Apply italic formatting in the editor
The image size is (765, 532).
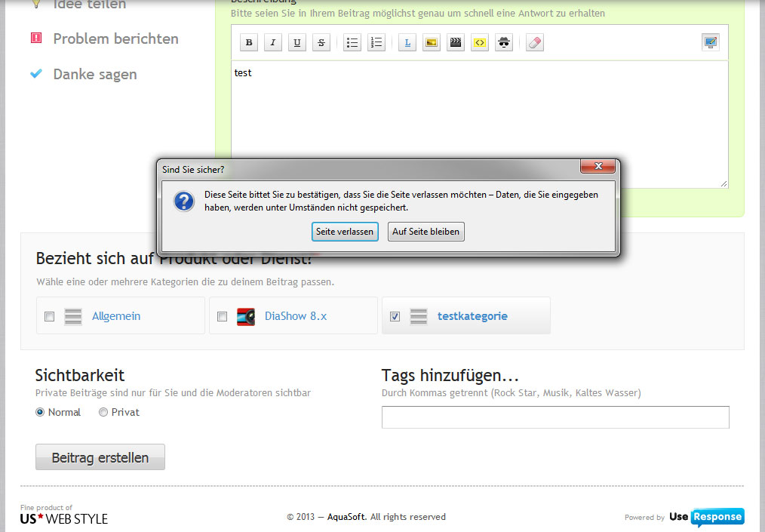[x=273, y=43]
